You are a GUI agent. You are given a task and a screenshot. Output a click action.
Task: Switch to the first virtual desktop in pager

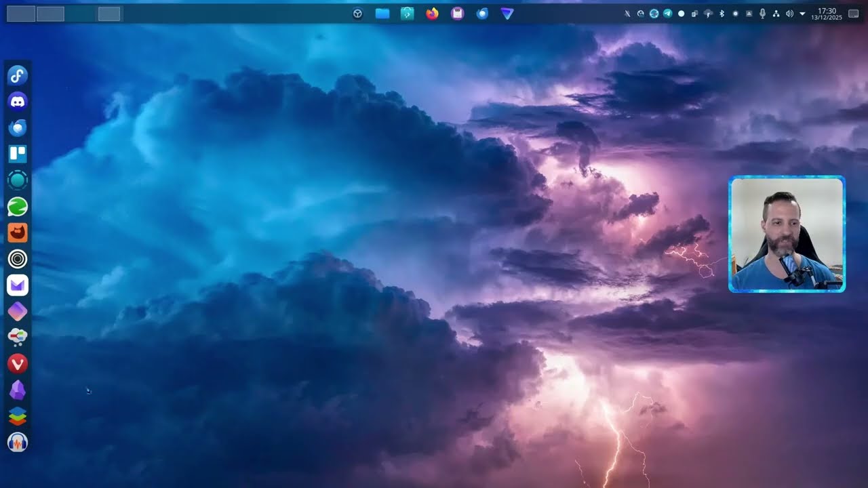pyautogui.click(x=21, y=14)
